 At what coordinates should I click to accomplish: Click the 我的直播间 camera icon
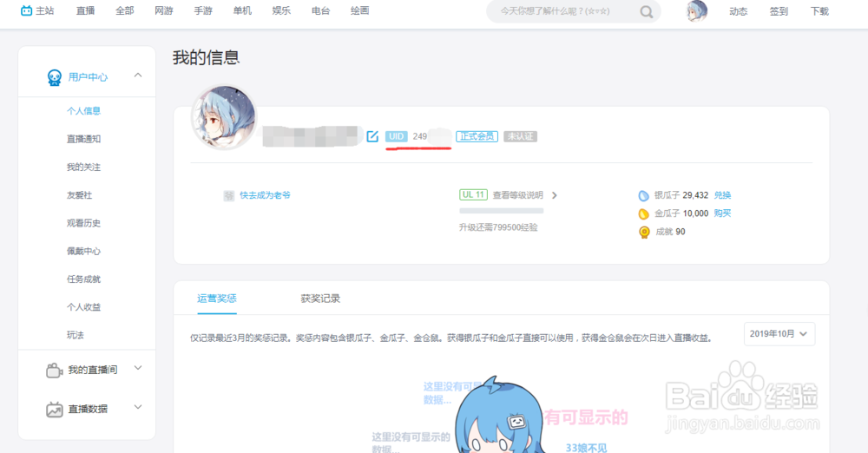[x=54, y=370]
